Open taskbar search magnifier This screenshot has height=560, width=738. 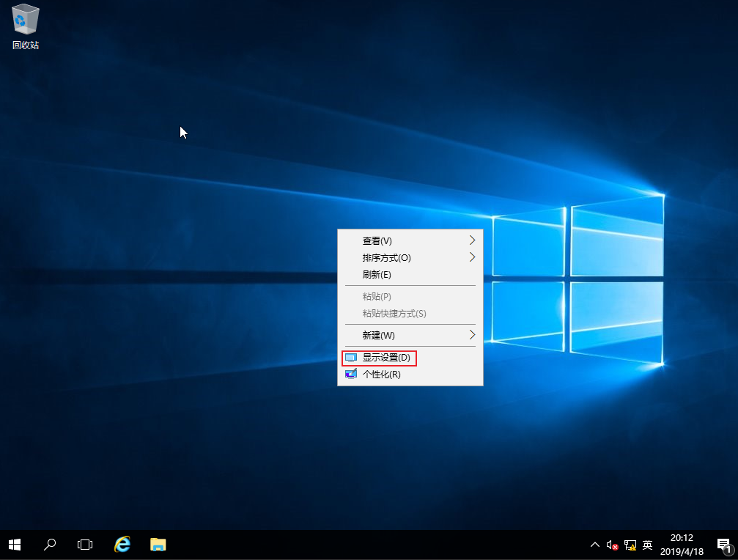(x=50, y=545)
